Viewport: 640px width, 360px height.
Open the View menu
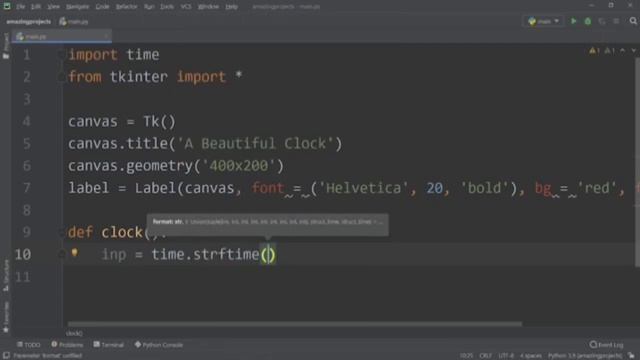click(x=53, y=7)
